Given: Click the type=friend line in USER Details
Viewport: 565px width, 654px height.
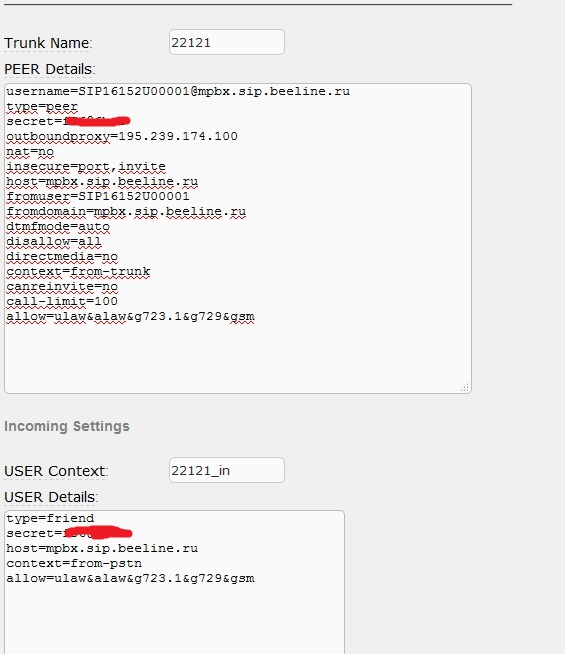Looking at the screenshot, I should tap(50, 518).
